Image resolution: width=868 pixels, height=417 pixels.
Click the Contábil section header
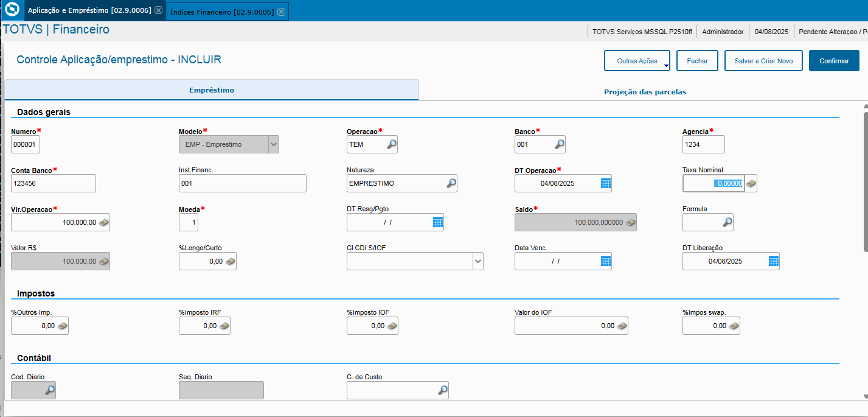pos(35,357)
